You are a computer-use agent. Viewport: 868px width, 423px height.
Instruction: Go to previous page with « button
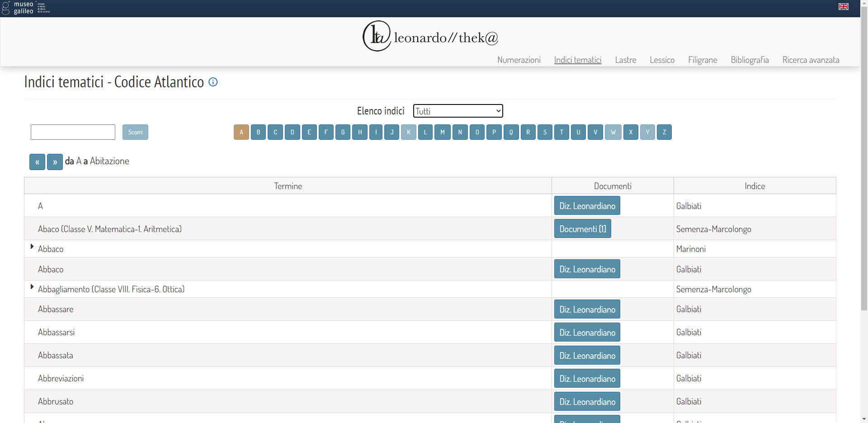(37, 162)
